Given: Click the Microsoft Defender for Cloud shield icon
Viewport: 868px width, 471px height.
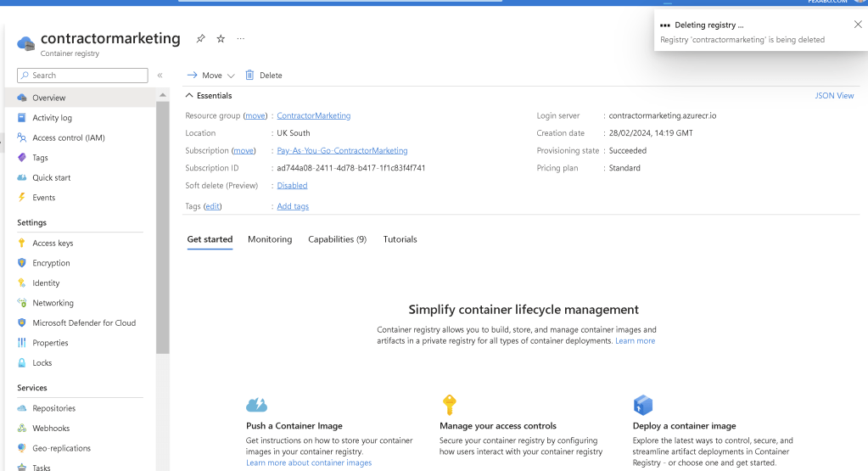Looking at the screenshot, I should pos(21,322).
